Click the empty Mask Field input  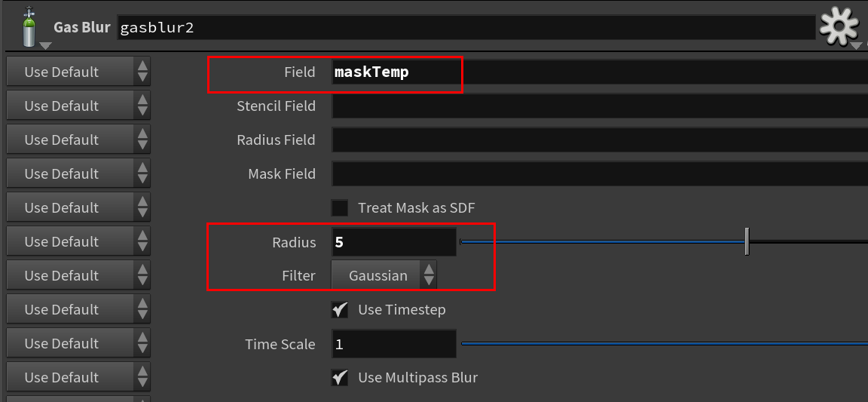pos(600,174)
